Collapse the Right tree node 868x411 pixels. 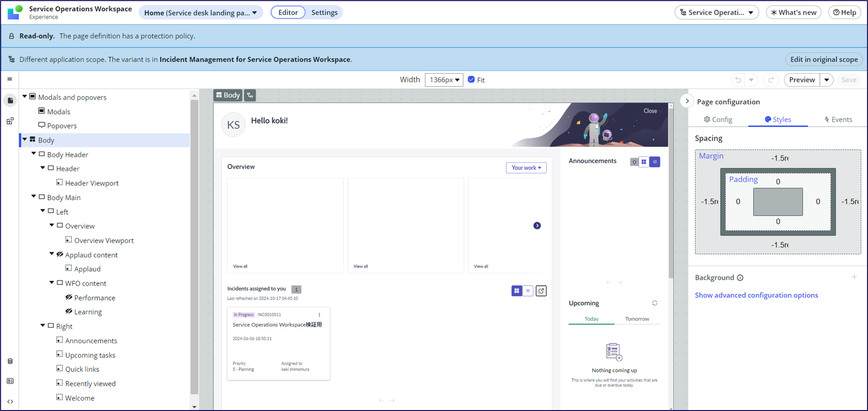(x=43, y=326)
